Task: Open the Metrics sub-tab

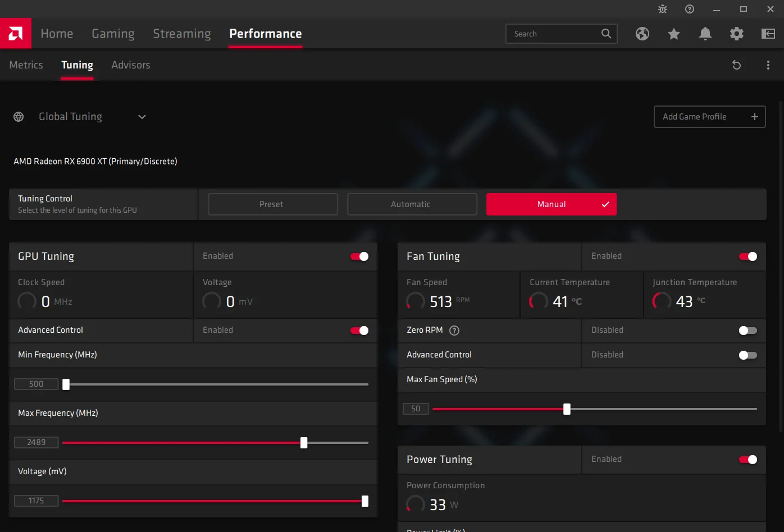Action: (x=26, y=65)
